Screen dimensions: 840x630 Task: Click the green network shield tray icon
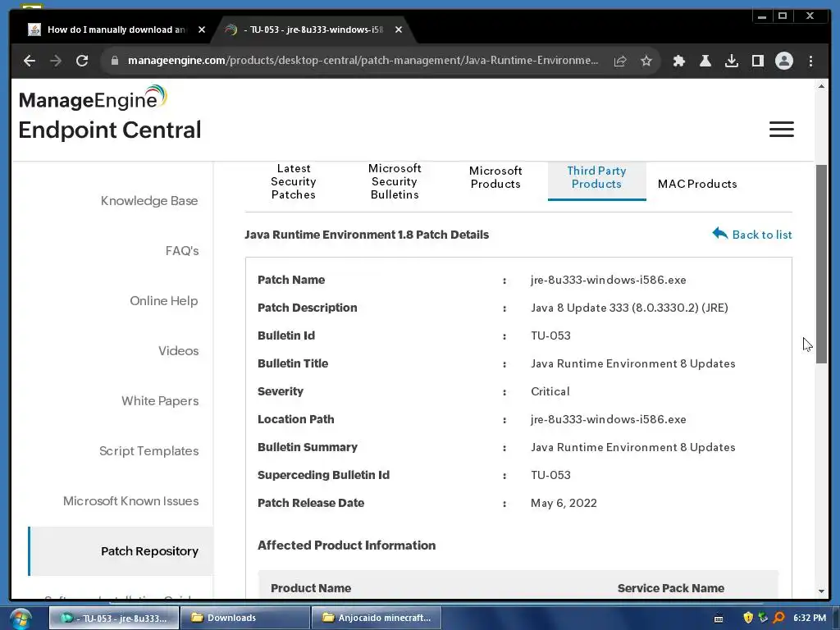764,618
